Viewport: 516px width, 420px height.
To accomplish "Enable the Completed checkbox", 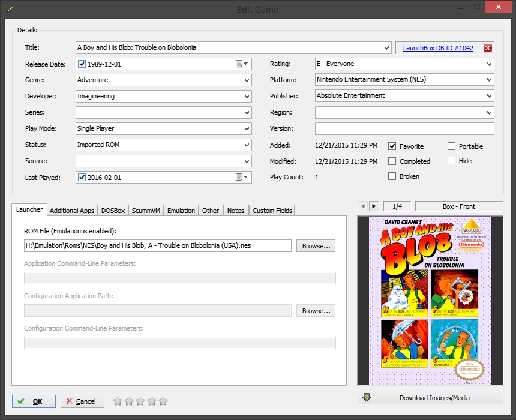I will point(392,161).
